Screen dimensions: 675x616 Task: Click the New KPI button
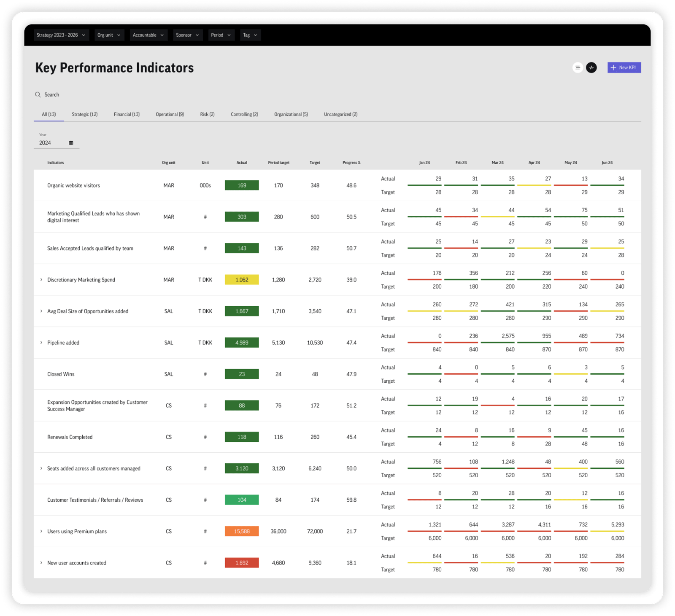click(624, 68)
